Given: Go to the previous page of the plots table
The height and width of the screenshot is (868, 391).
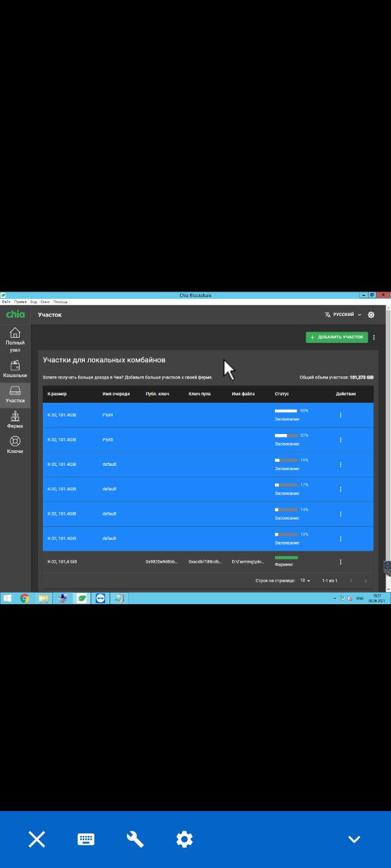Looking at the screenshot, I should 350,580.
